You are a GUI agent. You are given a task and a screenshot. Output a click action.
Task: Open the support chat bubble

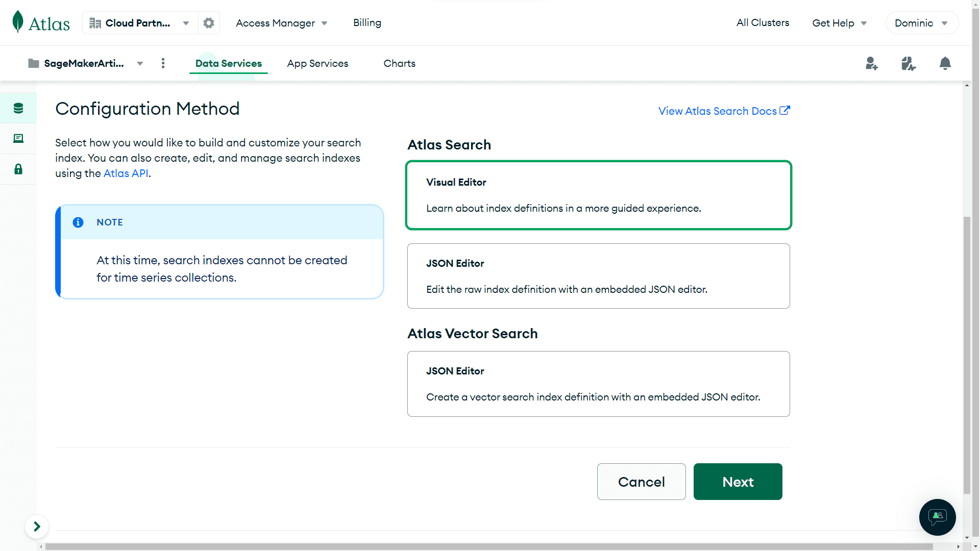[937, 517]
